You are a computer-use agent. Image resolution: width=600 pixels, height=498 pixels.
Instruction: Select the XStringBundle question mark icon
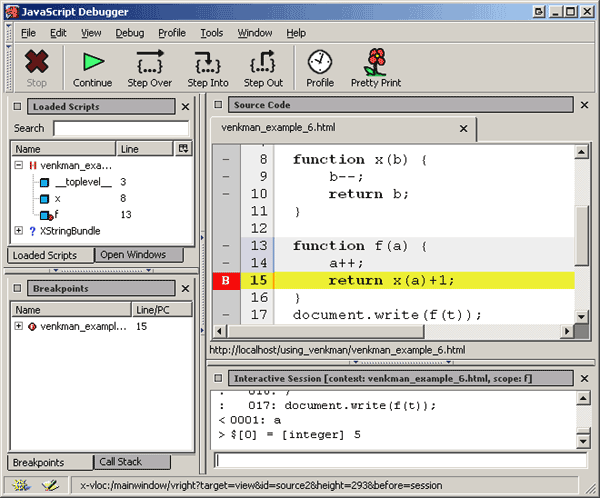coord(33,231)
